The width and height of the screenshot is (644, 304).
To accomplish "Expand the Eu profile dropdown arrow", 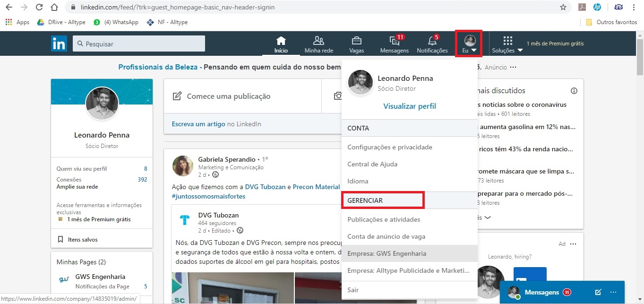I will (x=473, y=51).
